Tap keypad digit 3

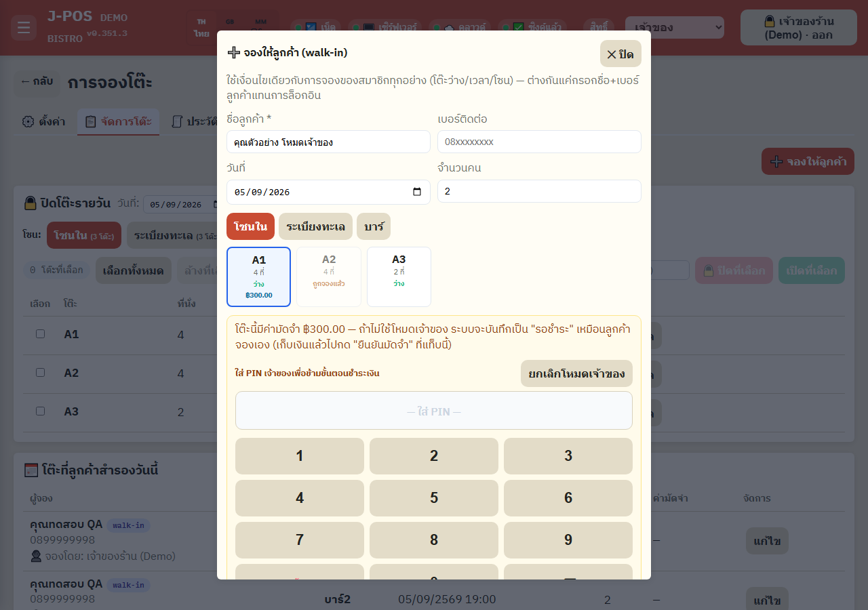point(568,456)
